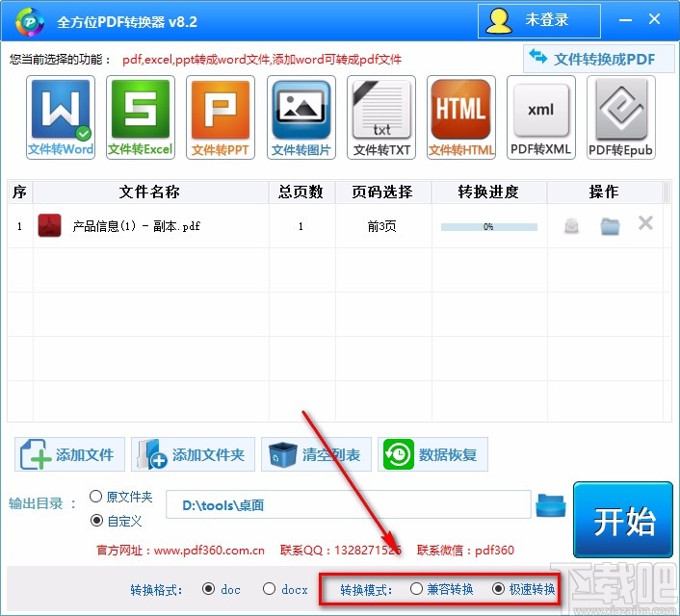Minimize the PDF converter window
Viewport: 680px width, 616px height.
click(625, 20)
